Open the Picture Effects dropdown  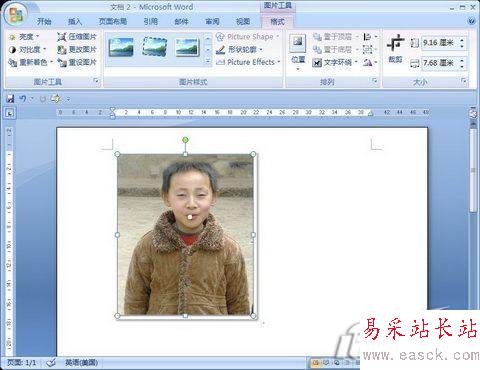248,62
